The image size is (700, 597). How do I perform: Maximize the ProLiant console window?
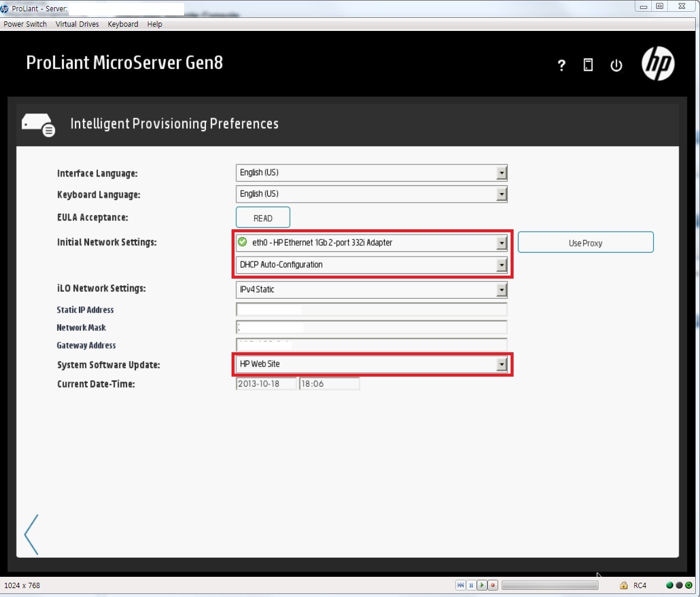pos(660,7)
